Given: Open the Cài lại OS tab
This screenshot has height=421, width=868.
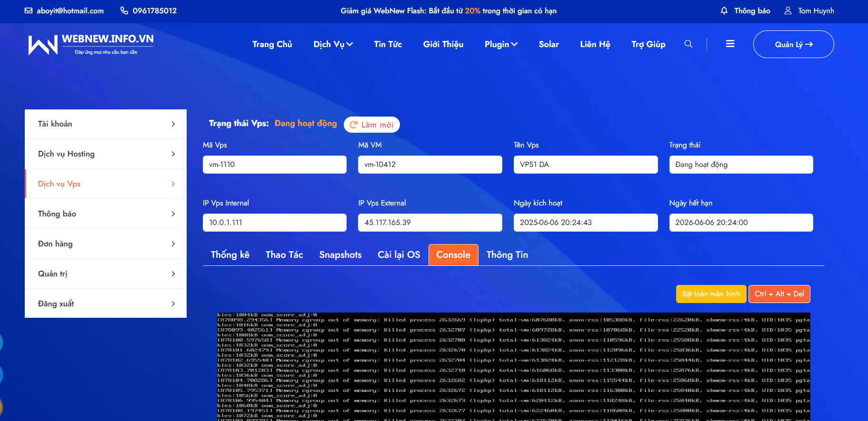Looking at the screenshot, I should click(x=399, y=255).
